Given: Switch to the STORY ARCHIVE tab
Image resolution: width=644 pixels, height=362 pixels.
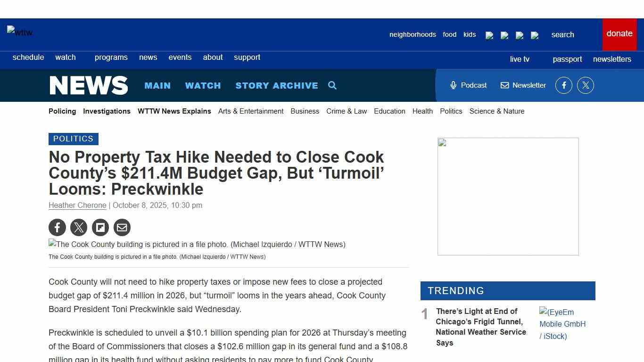Looking at the screenshot, I should 277,85.
